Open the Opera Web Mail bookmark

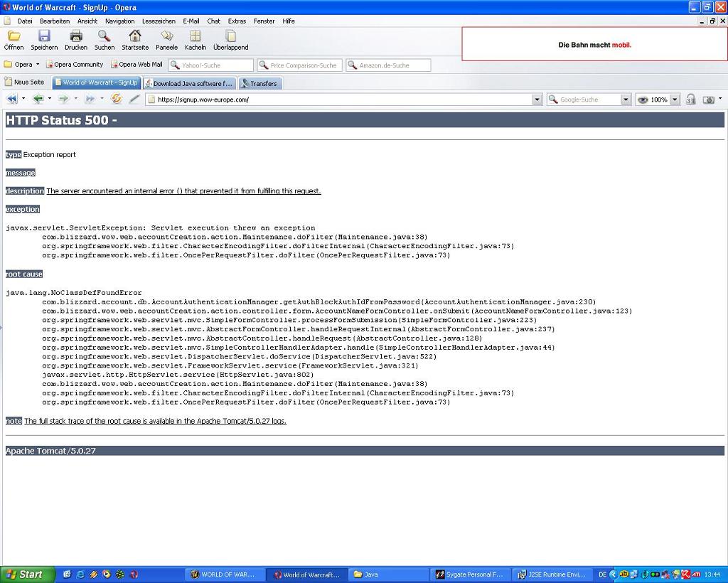[x=136, y=65]
